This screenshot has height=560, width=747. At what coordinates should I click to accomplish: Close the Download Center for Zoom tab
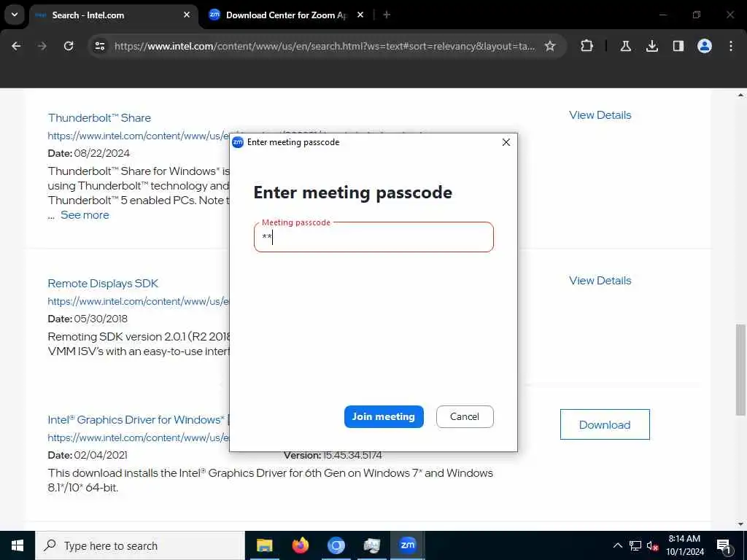[360, 15]
